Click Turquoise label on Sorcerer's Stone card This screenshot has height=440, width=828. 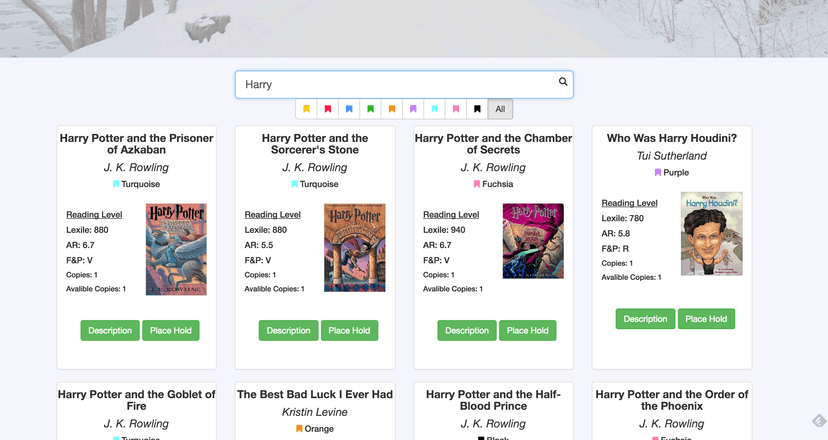click(x=315, y=184)
